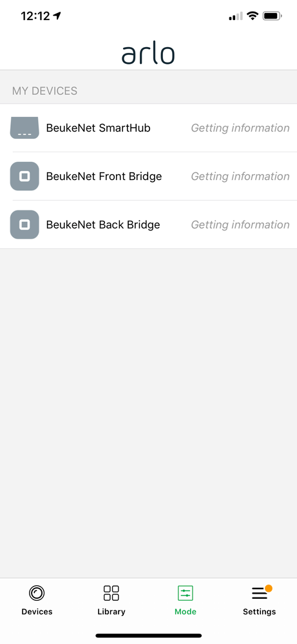297x644 pixels.
Task: Open the Settings hamburger icon
Action: click(259, 593)
